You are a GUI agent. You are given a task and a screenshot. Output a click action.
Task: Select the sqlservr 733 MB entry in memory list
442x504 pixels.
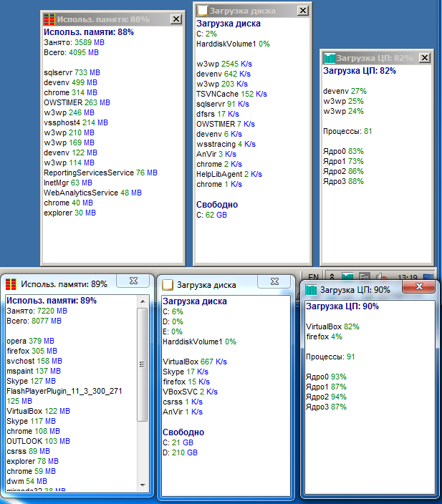(72, 73)
